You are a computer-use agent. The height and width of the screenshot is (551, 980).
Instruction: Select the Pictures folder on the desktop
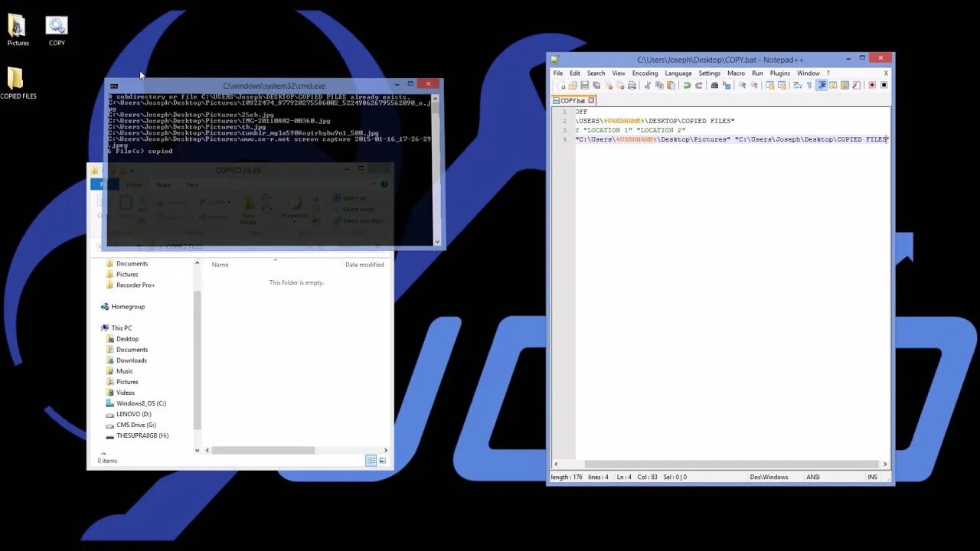pos(18,31)
